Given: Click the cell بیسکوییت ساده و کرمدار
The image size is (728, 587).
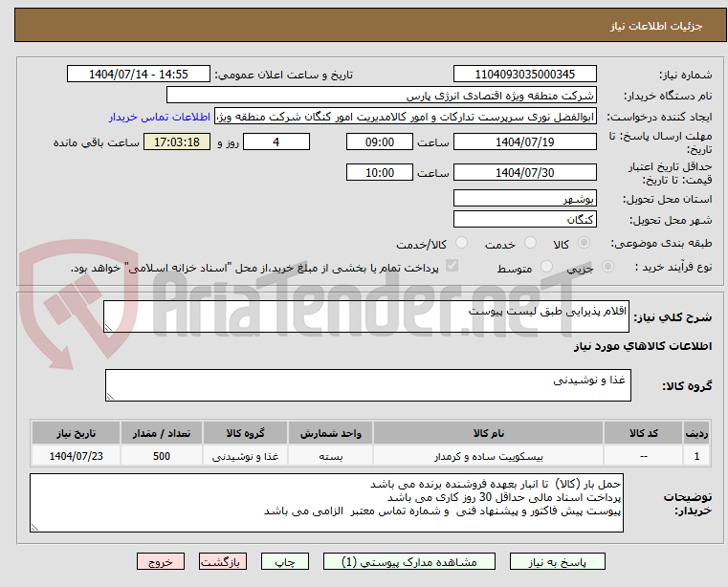Looking at the screenshot, I should coord(488,457).
